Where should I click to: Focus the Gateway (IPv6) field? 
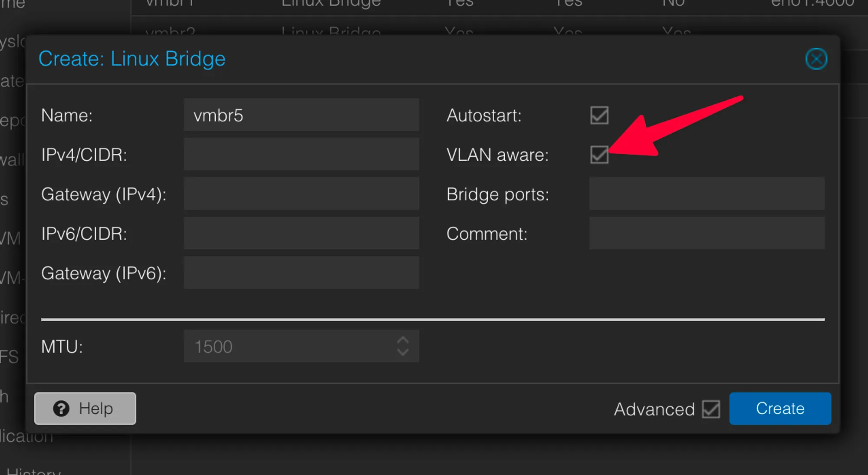301,273
